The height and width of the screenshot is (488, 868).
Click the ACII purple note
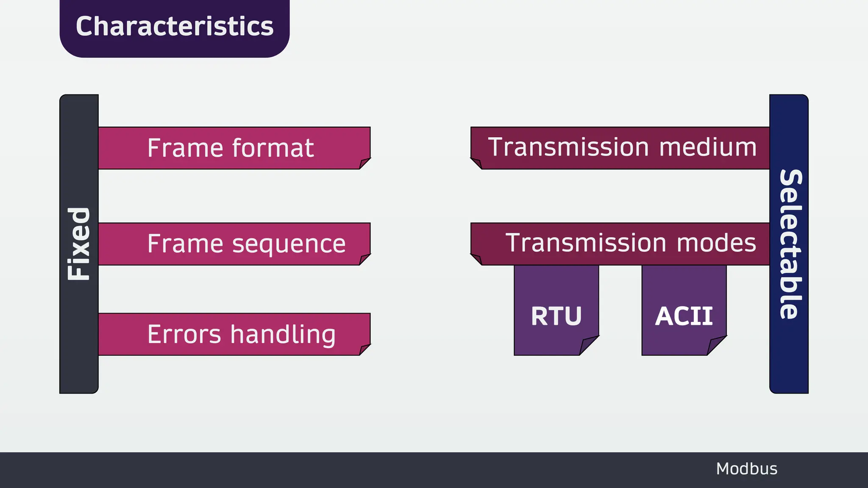pos(684,311)
